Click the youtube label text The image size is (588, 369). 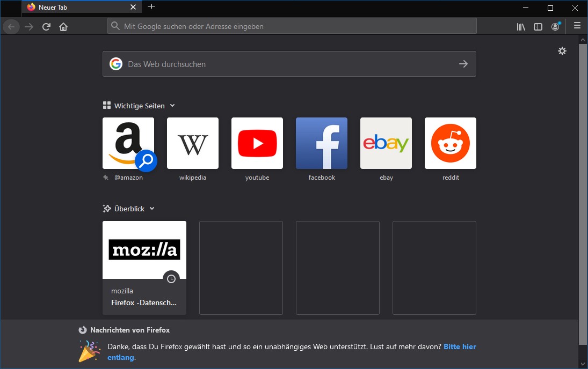(257, 178)
